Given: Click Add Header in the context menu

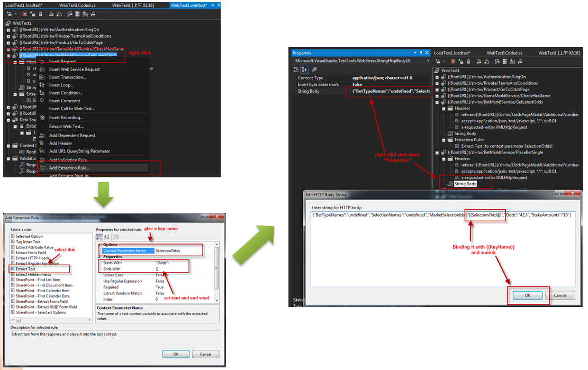Looking at the screenshot, I should [x=60, y=143].
